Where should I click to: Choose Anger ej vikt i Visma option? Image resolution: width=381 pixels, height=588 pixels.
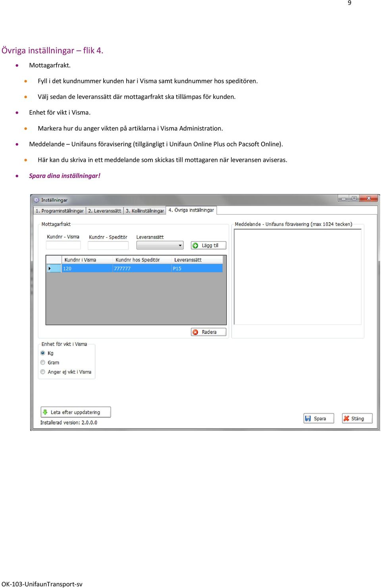click(x=43, y=372)
